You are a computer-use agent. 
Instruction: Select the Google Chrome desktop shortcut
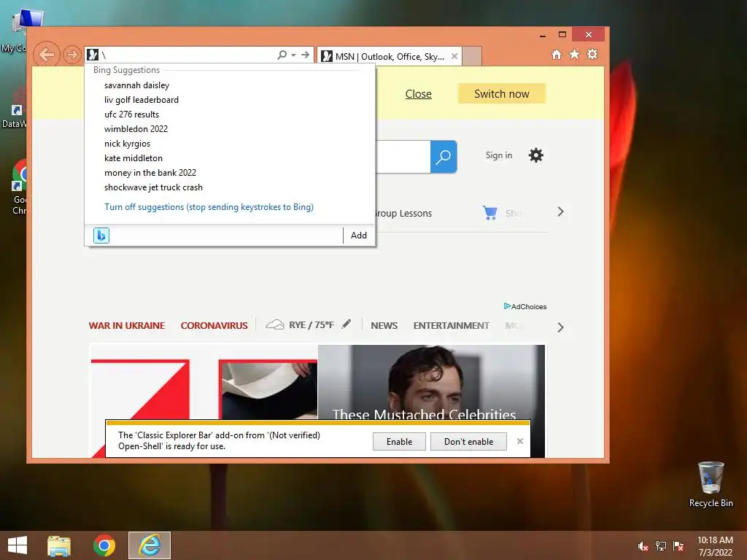tap(18, 187)
